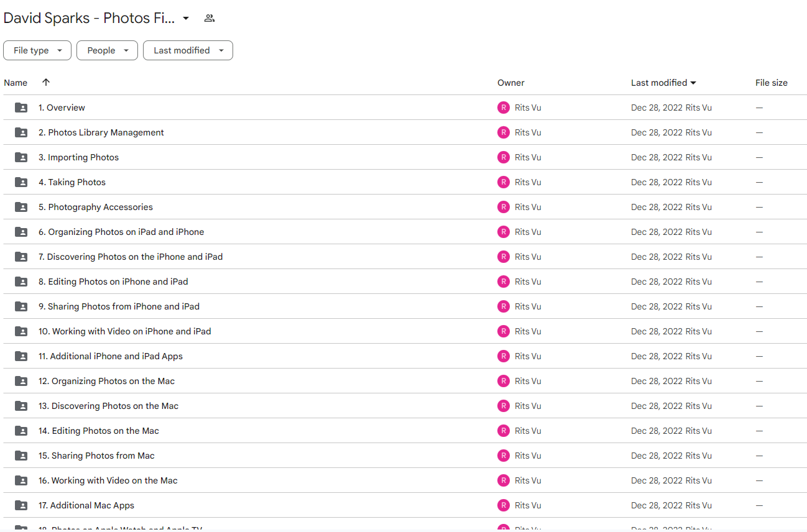Click the Owner column header
The height and width of the screenshot is (532, 807).
coord(511,83)
